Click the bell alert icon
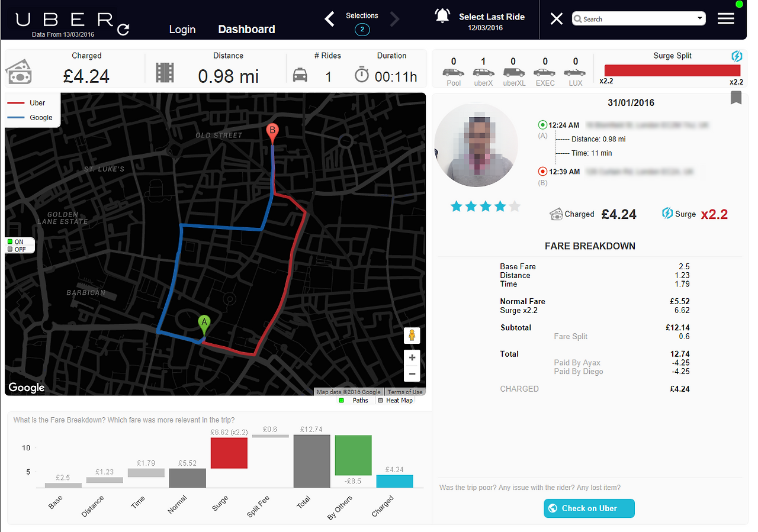Viewport: 758px width, 532px height. point(442,16)
